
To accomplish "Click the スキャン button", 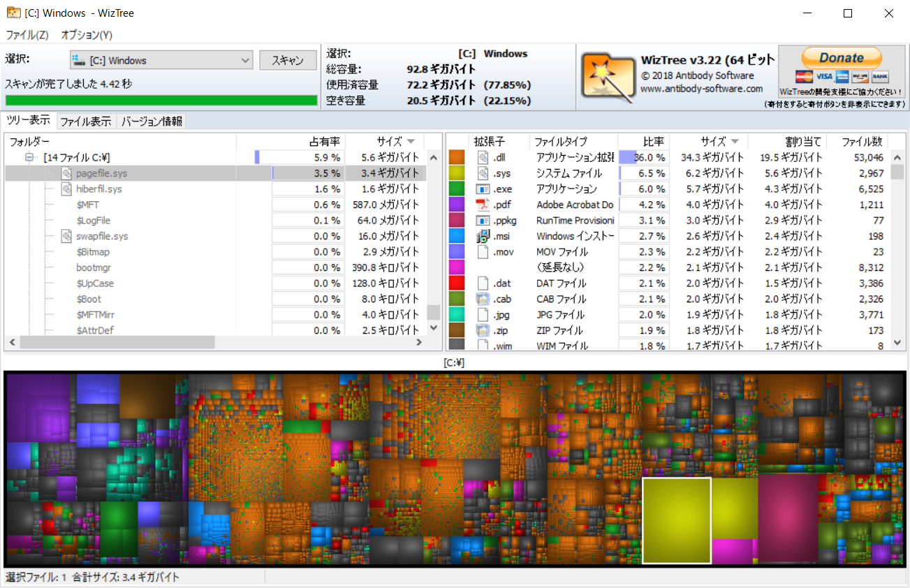I will [287, 61].
